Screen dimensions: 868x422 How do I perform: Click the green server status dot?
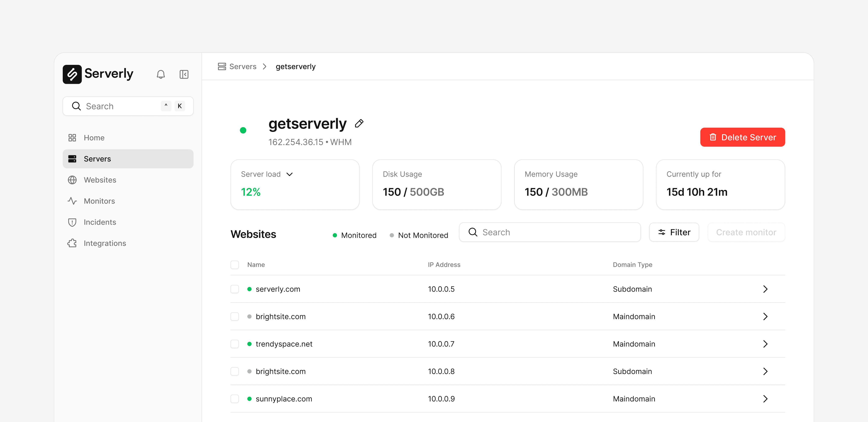coord(243,130)
